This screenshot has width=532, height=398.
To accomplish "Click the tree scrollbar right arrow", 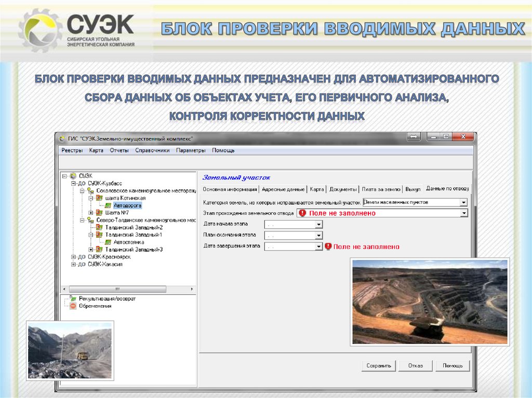I will pyautogui.click(x=192, y=289).
